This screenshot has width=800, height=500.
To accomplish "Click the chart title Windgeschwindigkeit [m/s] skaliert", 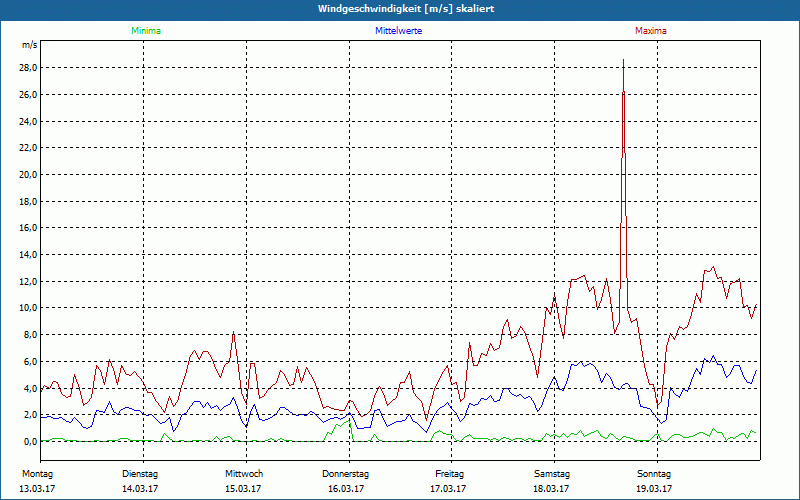I will 406,9.
